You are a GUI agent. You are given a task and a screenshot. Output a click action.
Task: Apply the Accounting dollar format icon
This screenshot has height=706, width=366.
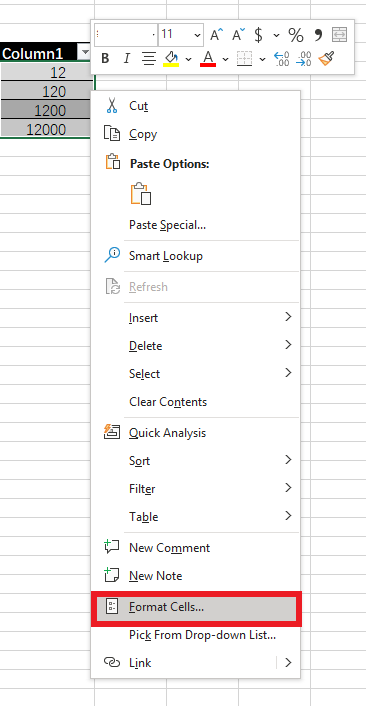(x=259, y=35)
